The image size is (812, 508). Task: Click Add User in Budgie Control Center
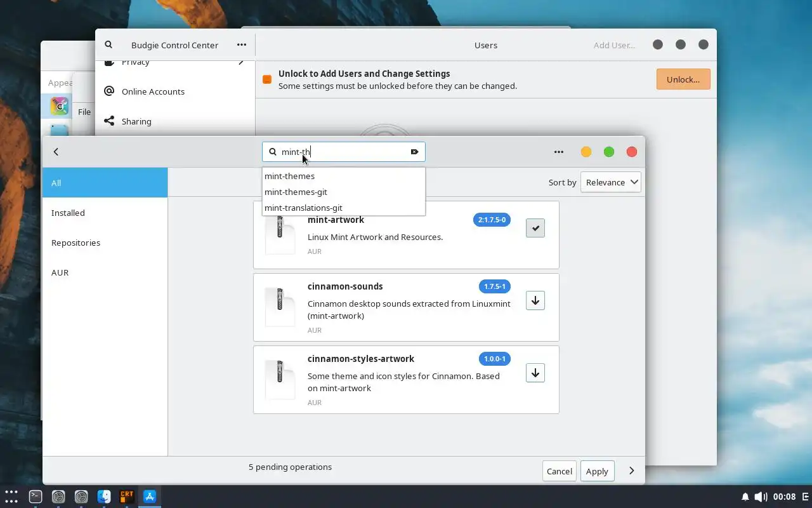(614, 45)
